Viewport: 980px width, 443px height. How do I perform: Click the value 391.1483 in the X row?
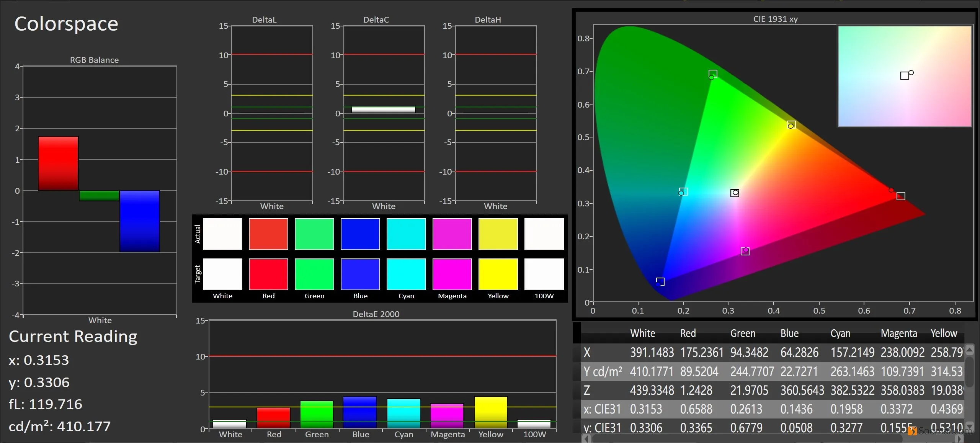(652, 352)
